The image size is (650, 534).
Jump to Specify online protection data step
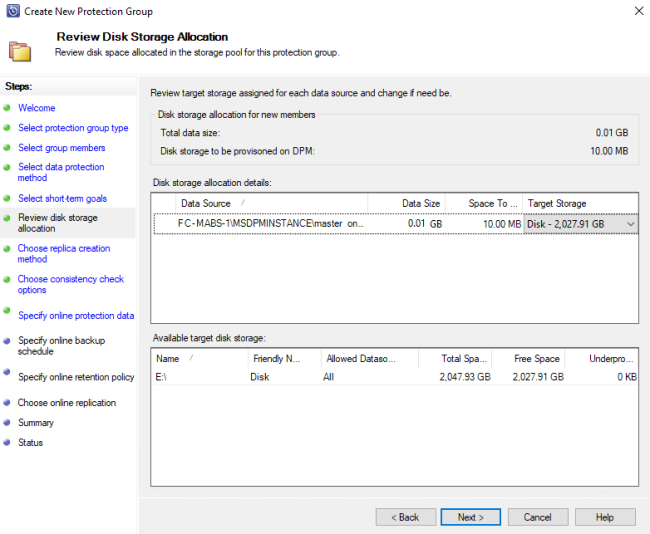pos(75,316)
